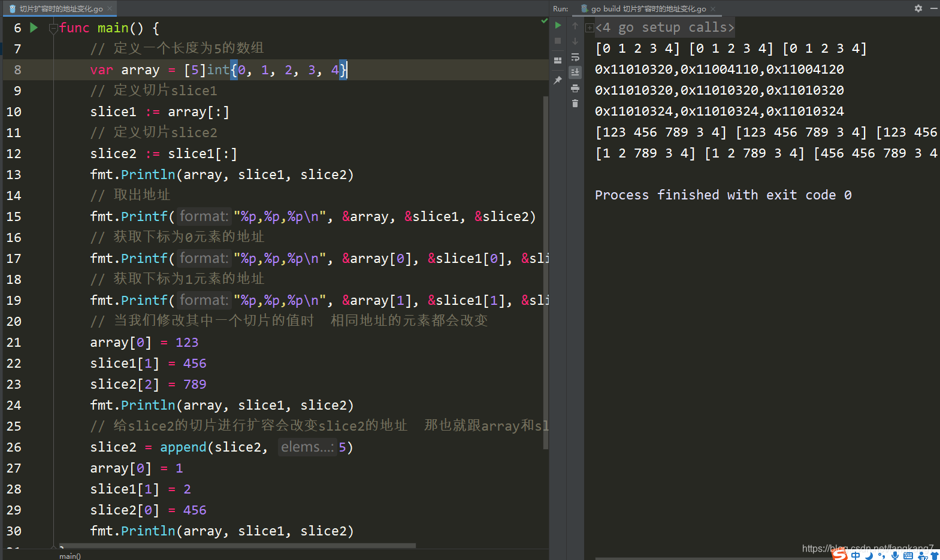Click the editor horizontal scrollbar

pyautogui.click(x=237, y=546)
